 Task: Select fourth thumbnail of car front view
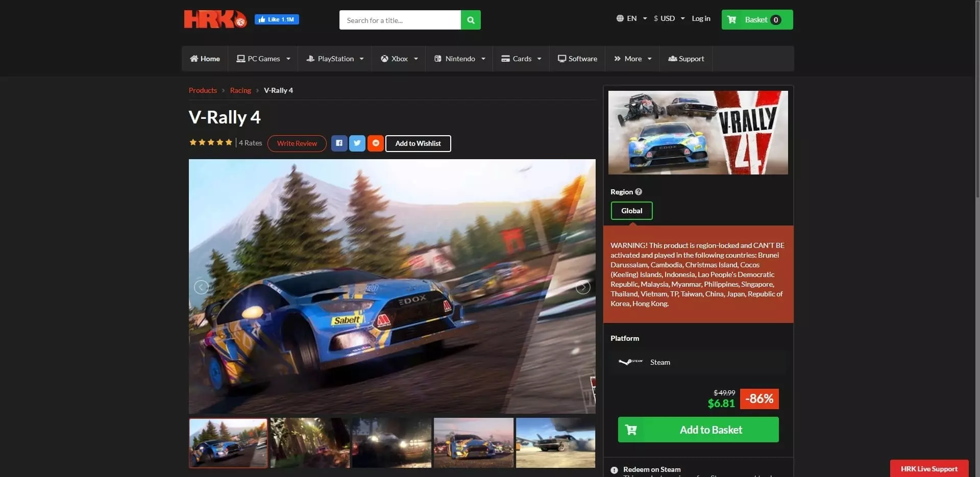point(474,443)
